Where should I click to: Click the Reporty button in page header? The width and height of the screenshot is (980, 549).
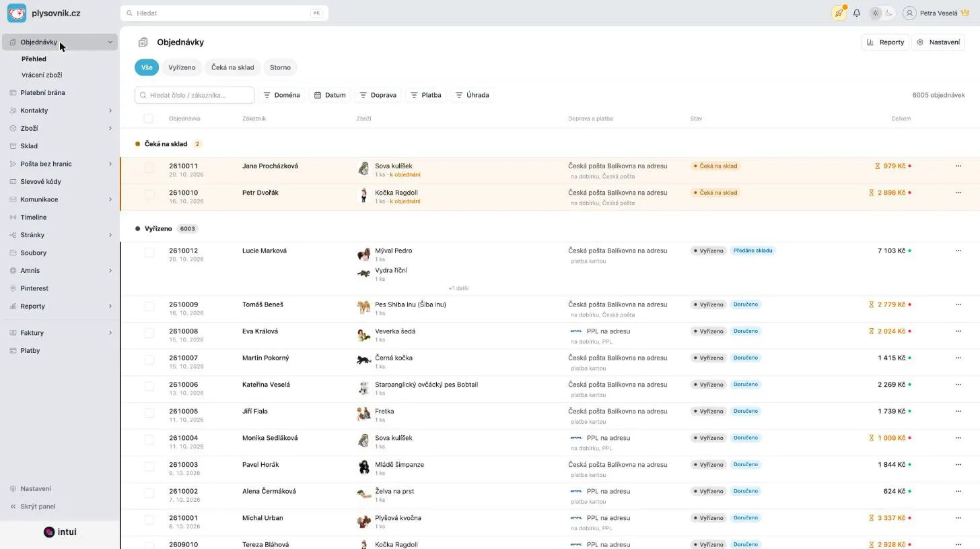885,42
